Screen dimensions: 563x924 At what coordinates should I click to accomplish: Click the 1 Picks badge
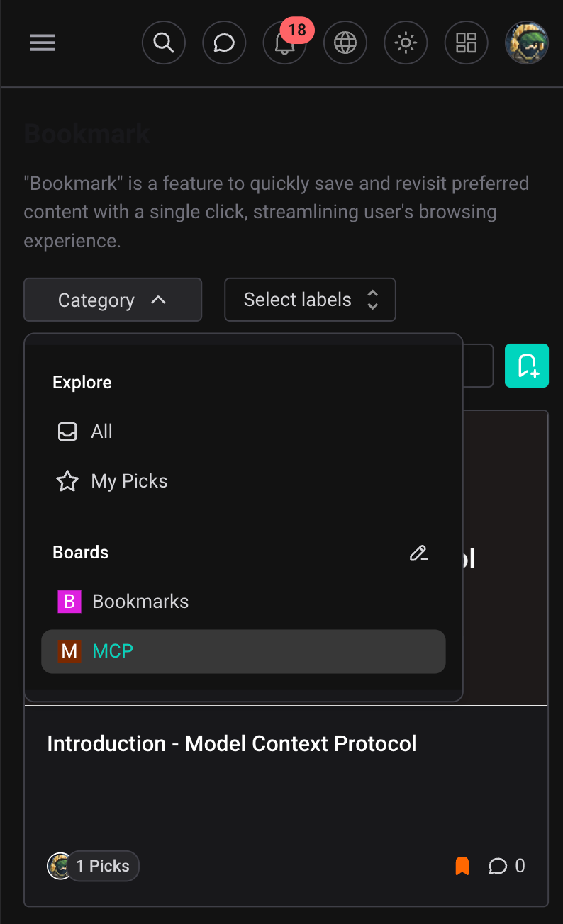coord(103,866)
